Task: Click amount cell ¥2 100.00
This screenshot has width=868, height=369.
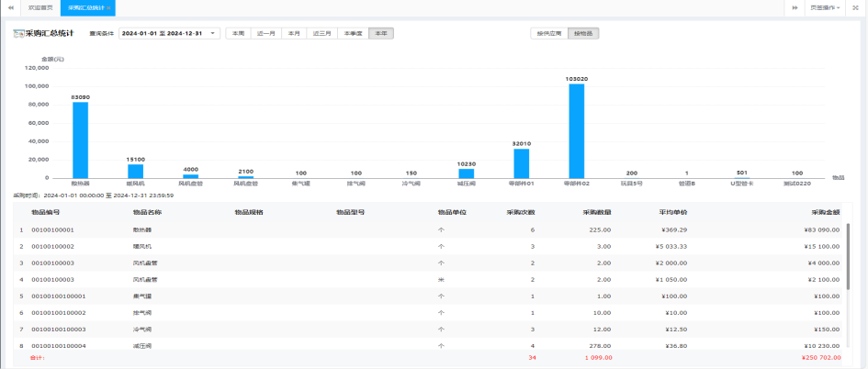Action: pyautogui.click(x=824, y=279)
